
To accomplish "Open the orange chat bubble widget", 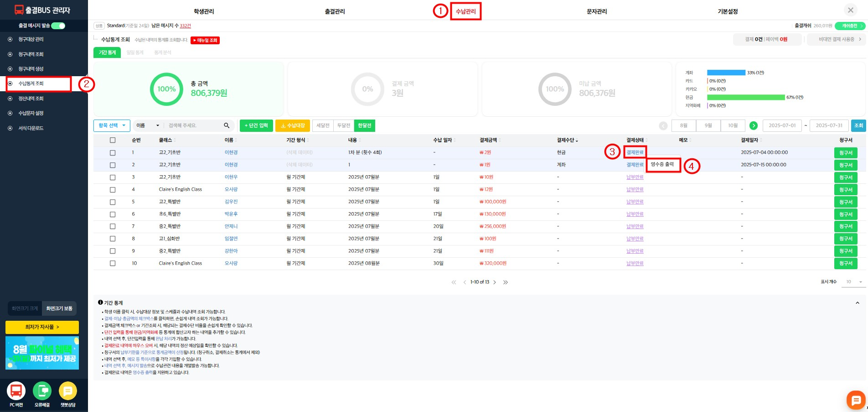I will tap(856, 400).
